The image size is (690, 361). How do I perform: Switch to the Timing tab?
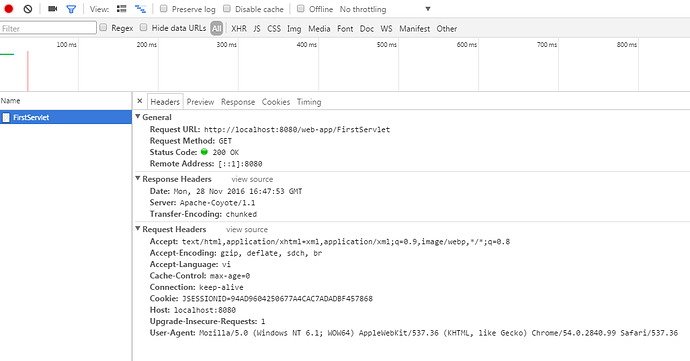309,102
